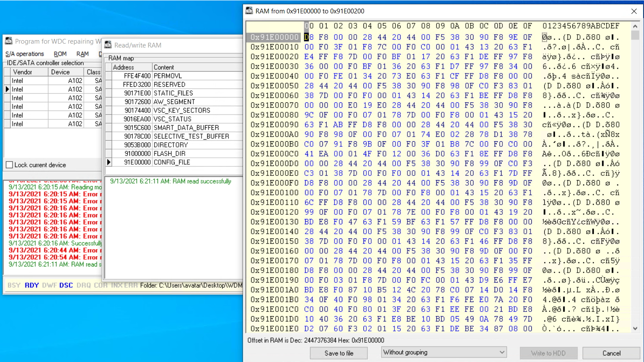Click address 0x91E00010 row label
The width and height of the screenshot is (644, 362).
pos(275,47)
